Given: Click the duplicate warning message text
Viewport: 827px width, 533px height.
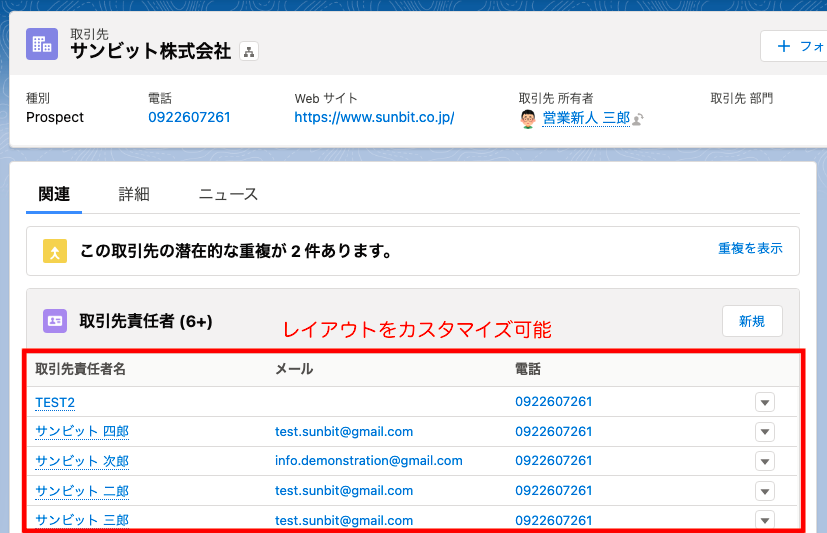Looking at the screenshot, I should point(236,251).
